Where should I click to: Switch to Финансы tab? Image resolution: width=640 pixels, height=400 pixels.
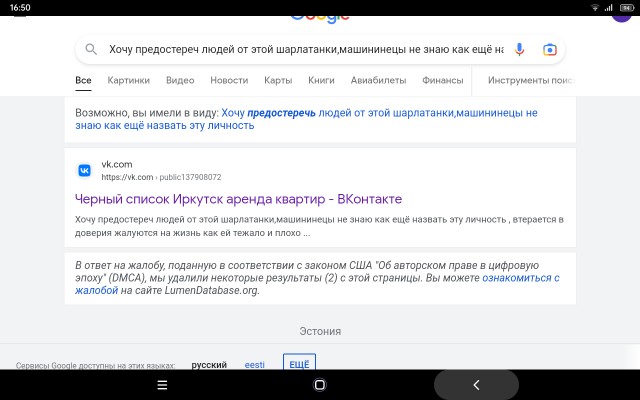point(442,80)
